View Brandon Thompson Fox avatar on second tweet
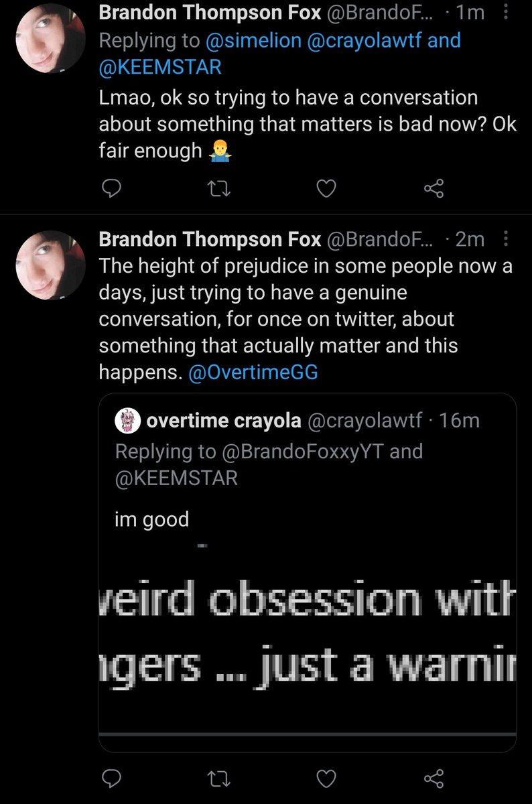Viewport: 532px width, 804px height. point(50,265)
